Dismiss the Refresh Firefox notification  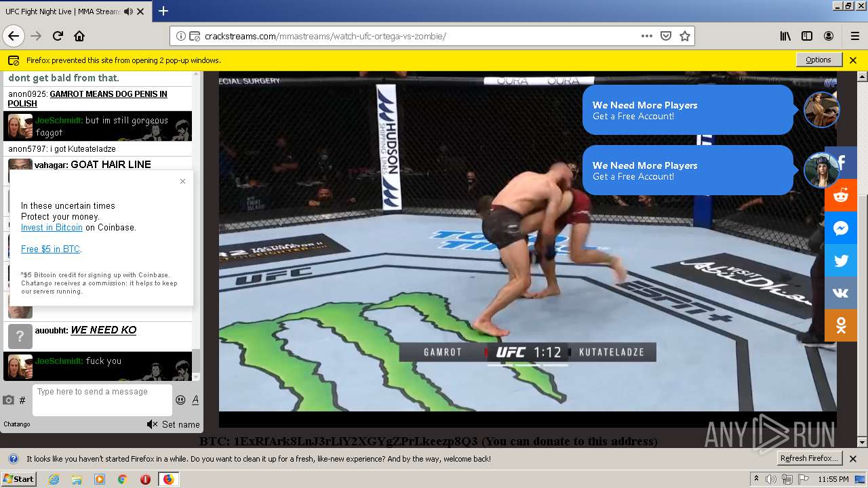pyautogui.click(x=853, y=459)
